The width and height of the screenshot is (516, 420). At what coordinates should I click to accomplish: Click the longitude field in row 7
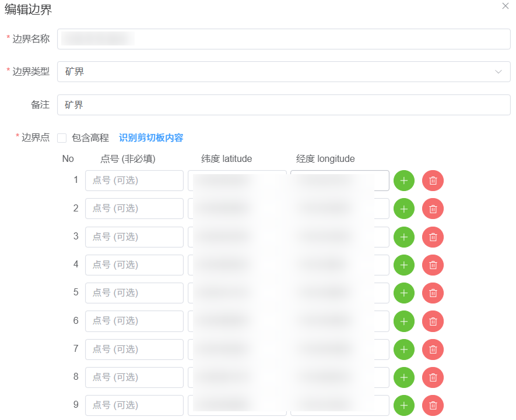[339, 349]
